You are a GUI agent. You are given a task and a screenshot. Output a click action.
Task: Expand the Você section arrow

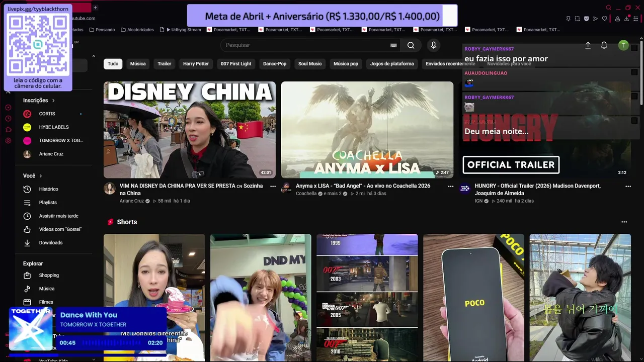pos(40,176)
